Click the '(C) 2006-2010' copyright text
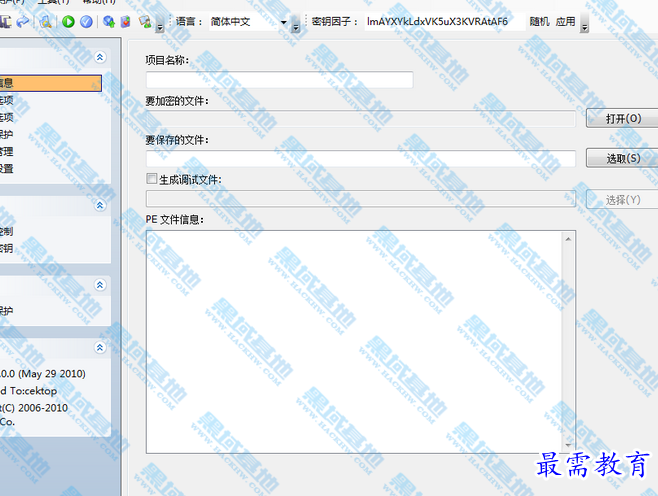Viewport: 658px width, 496px height. (34, 408)
